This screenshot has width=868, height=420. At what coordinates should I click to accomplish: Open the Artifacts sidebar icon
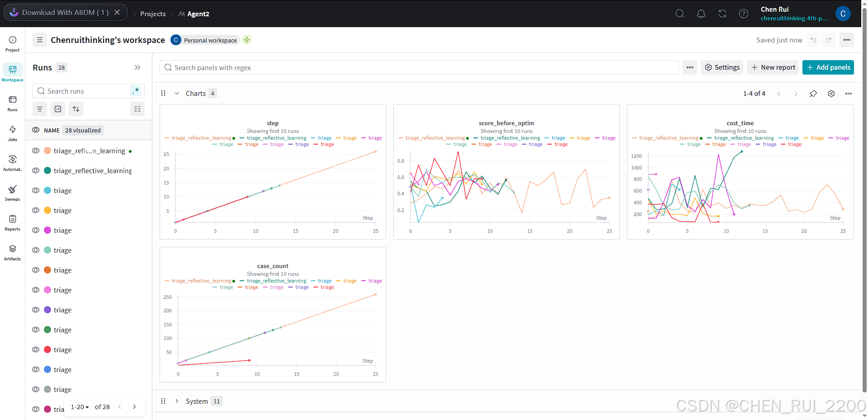click(x=13, y=253)
